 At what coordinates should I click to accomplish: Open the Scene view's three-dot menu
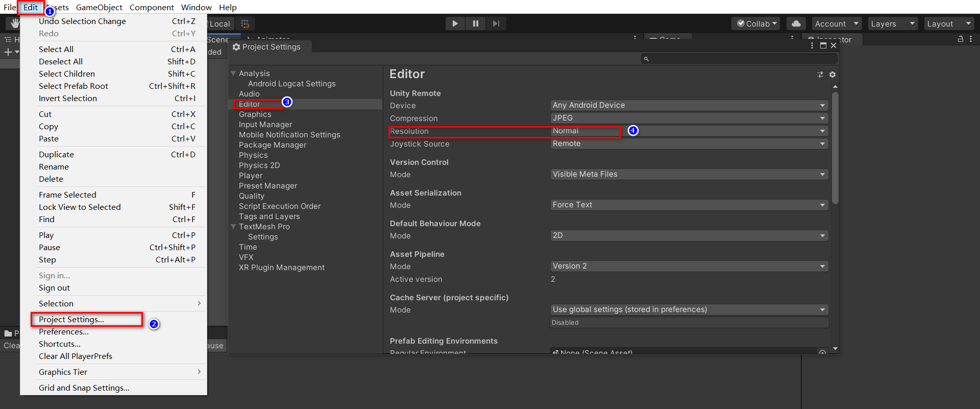[x=635, y=38]
